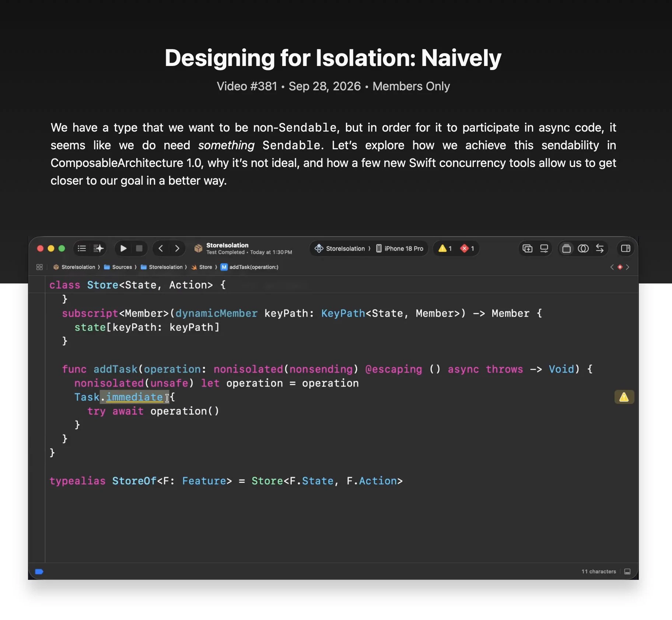Show the warnings count indicator

pyautogui.click(x=445, y=248)
